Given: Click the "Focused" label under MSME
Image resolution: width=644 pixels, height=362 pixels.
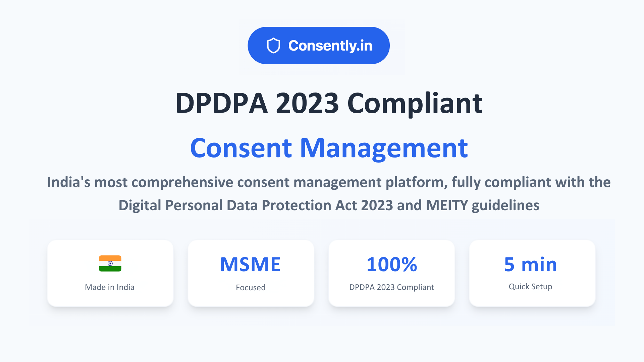Looking at the screenshot, I should click(x=251, y=288).
